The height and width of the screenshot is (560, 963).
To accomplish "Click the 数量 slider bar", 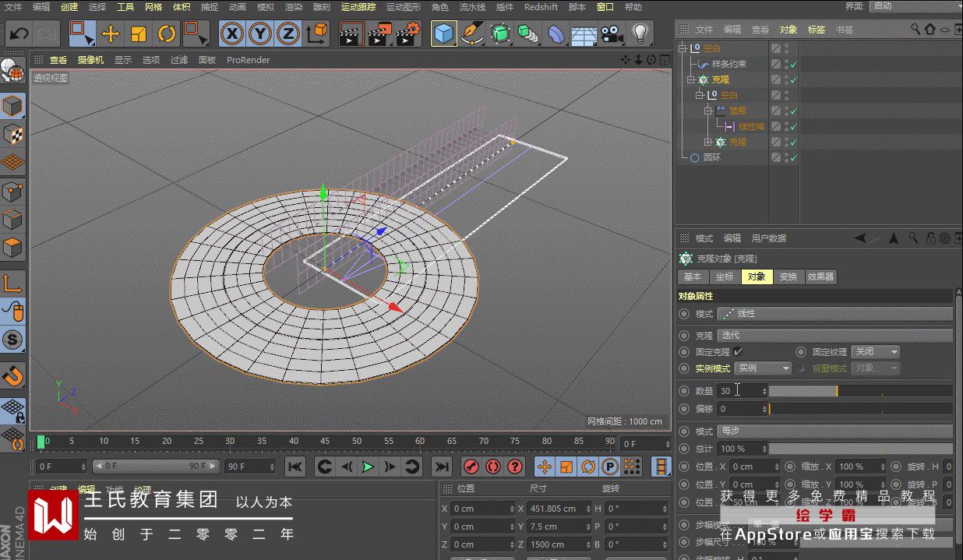I will [x=859, y=391].
